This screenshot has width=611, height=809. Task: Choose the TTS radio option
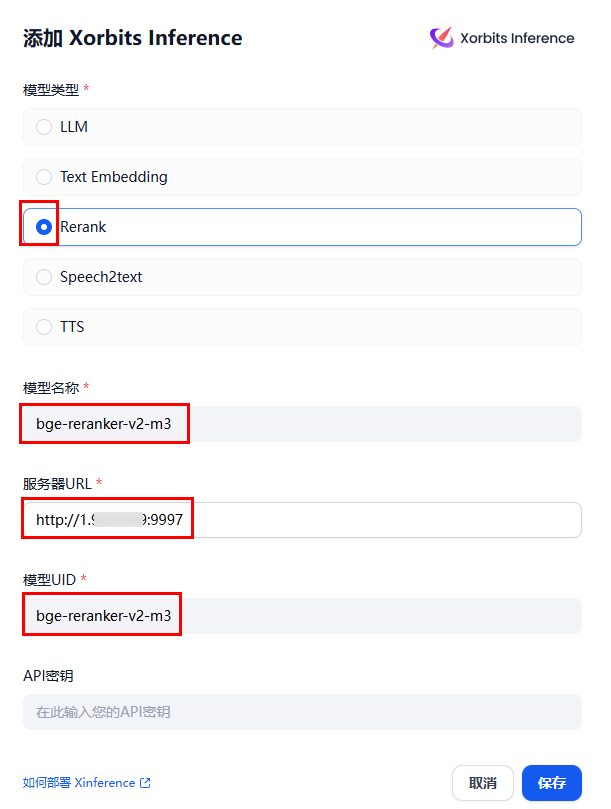44,327
